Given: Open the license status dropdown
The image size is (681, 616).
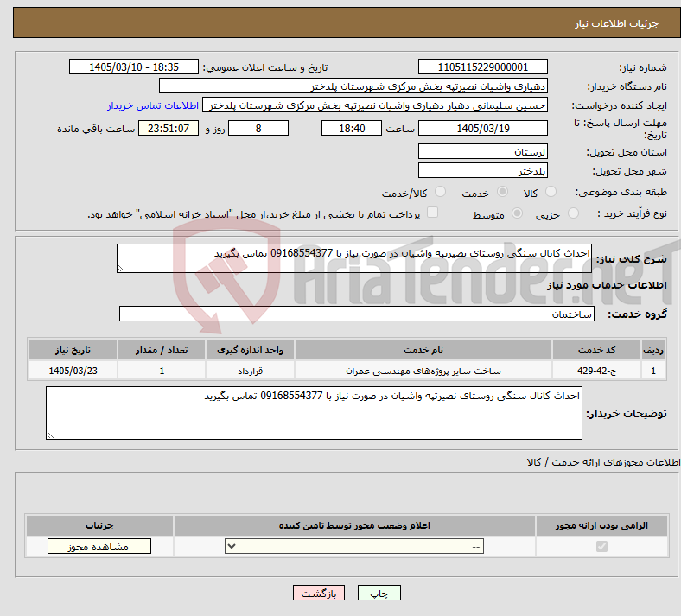Looking at the screenshot, I should tap(354, 546).
